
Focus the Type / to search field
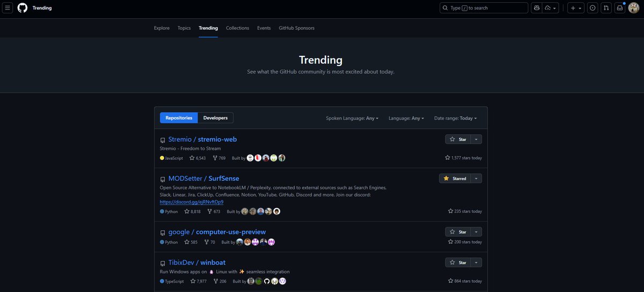tap(484, 8)
